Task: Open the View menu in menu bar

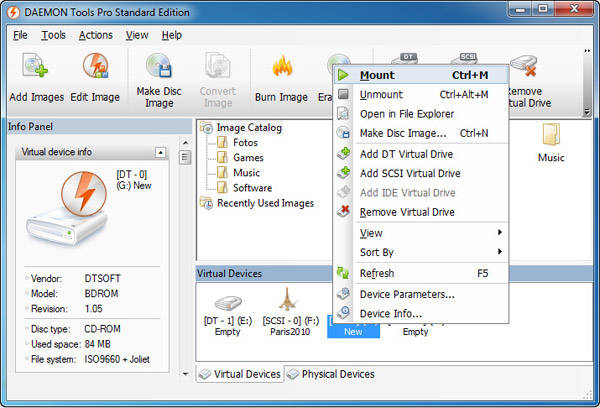Action: click(137, 35)
